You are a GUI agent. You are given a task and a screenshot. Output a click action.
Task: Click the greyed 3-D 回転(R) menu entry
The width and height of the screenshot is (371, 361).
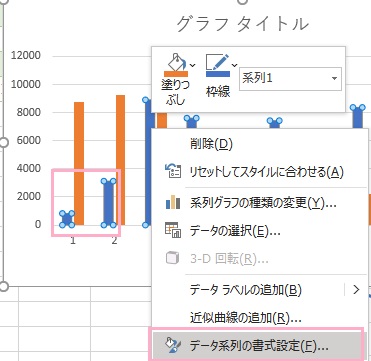(x=260, y=259)
